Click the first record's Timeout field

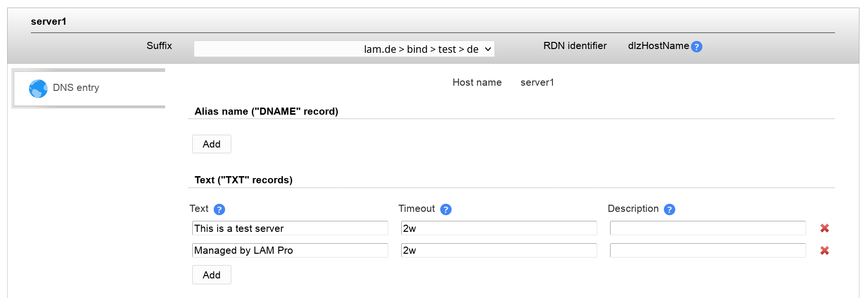tap(499, 228)
